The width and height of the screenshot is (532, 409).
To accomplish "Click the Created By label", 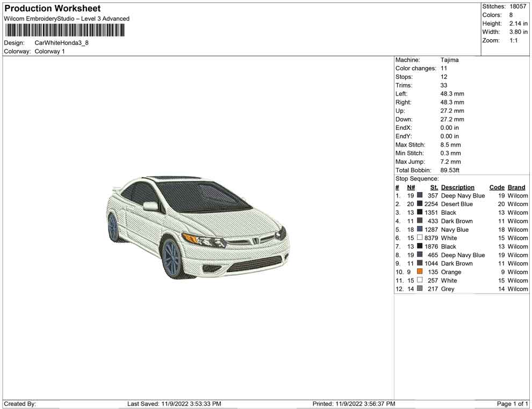I will coord(20,404).
